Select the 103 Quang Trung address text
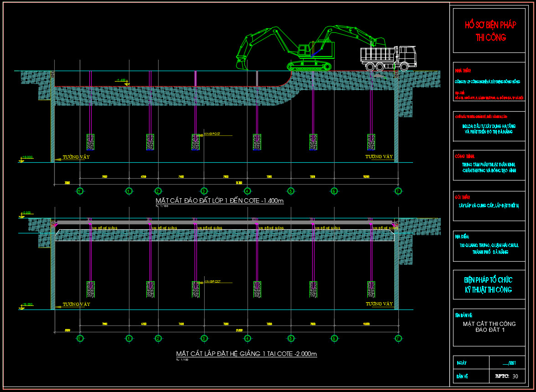The height and width of the screenshot is (392, 536). pos(489,248)
